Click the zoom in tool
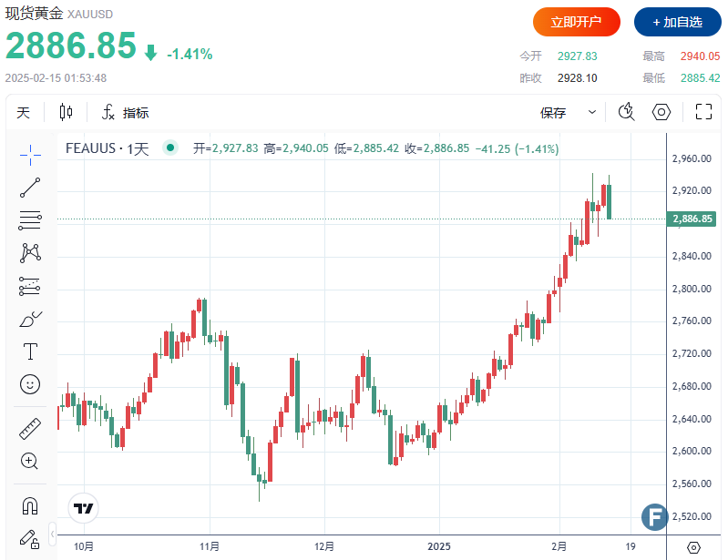 pyautogui.click(x=30, y=461)
